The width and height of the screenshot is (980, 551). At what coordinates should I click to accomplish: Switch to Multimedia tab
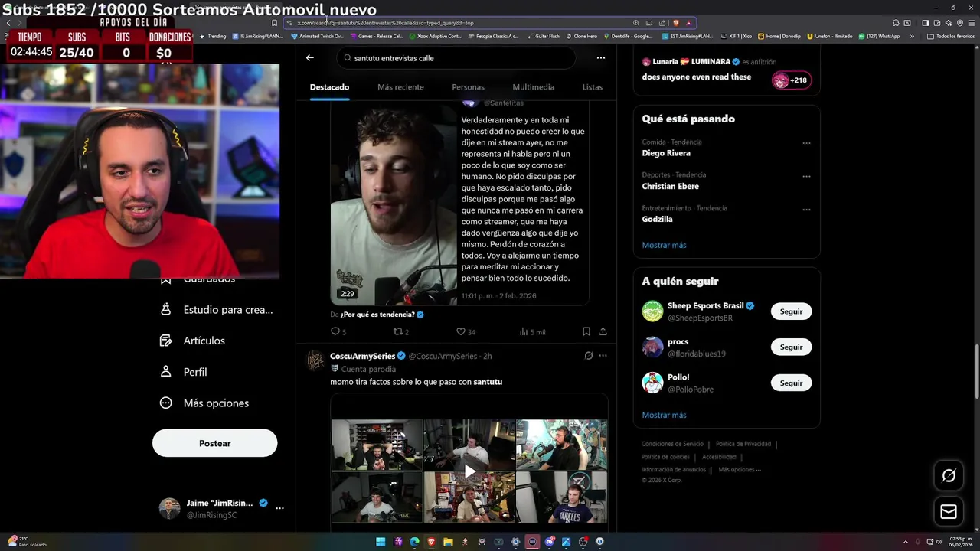533,87
